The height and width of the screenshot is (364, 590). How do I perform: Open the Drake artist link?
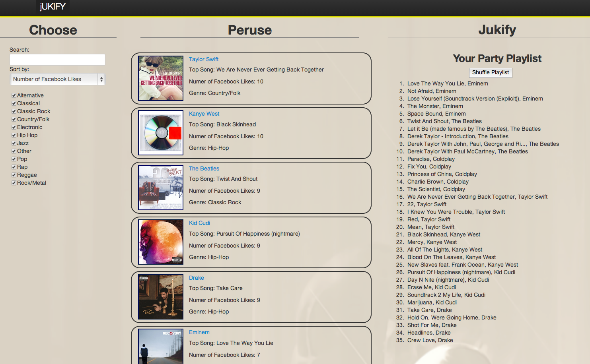click(197, 278)
